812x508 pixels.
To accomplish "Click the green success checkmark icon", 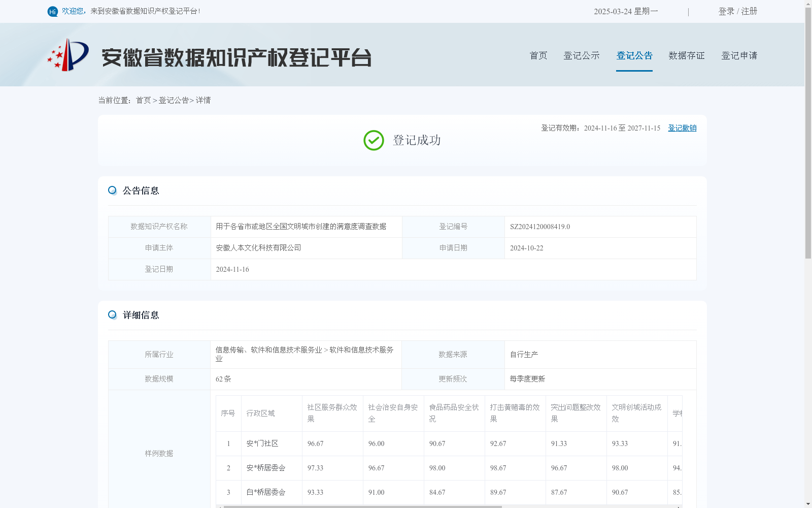I will pos(374,140).
